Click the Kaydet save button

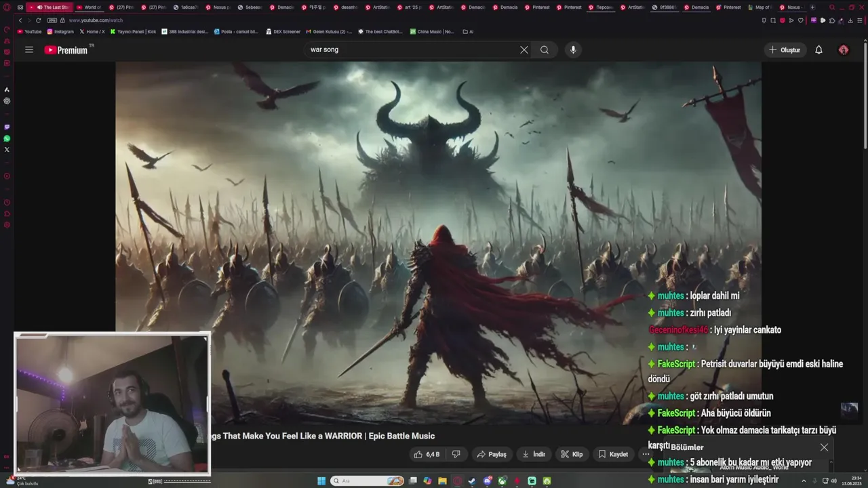click(613, 454)
